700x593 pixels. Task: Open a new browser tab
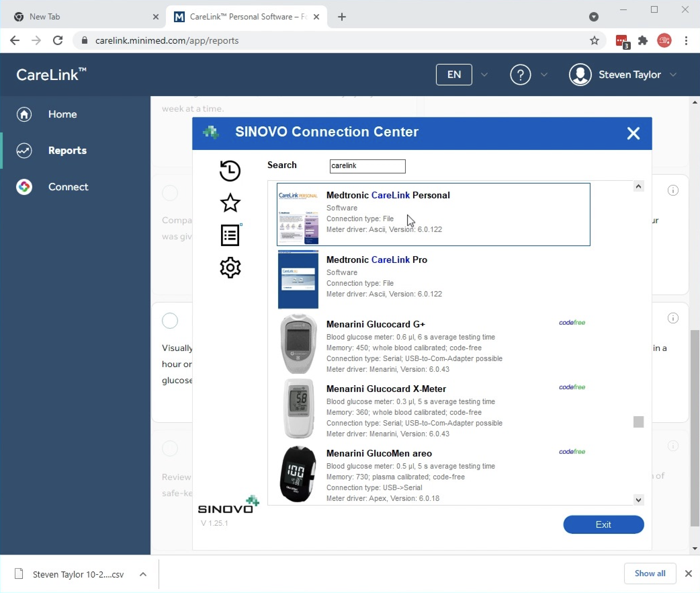pyautogui.click(x=342, y=17)
